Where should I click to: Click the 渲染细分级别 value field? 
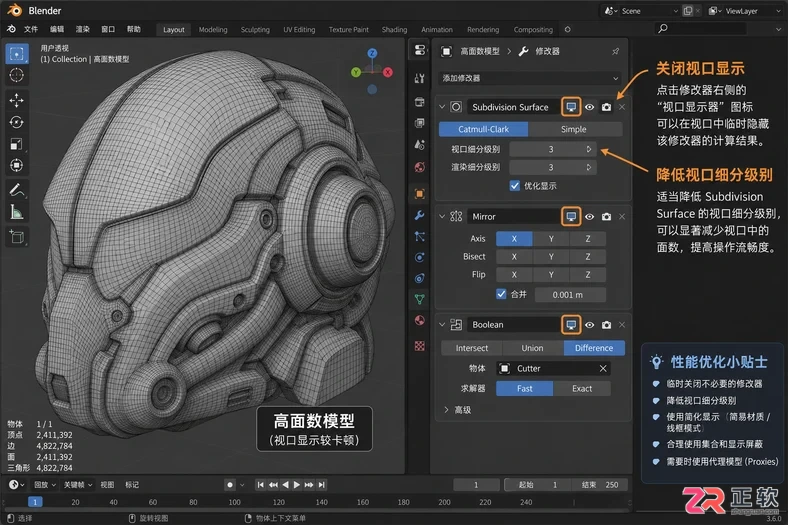[x=552, y=167]
